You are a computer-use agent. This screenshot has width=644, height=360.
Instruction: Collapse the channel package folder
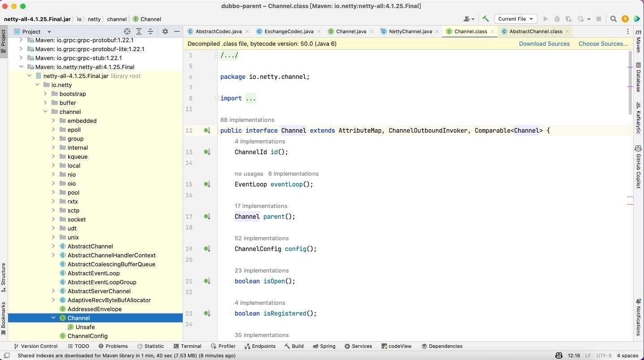[46, 112]
